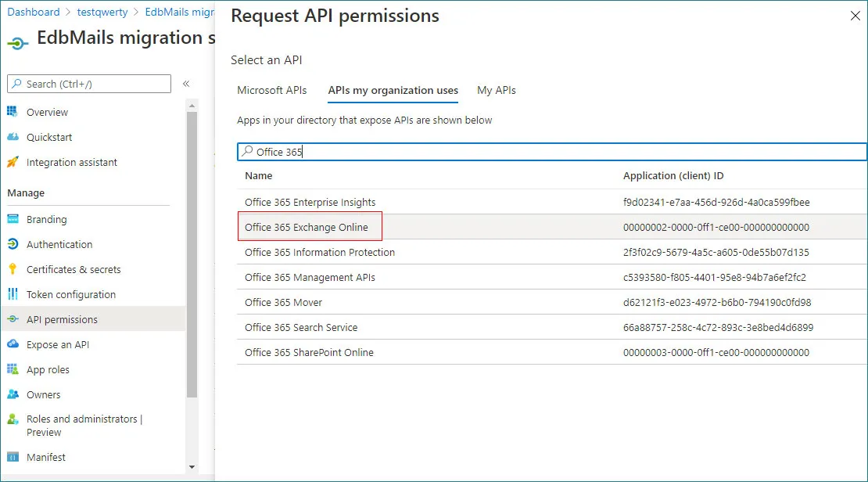This screenshot has width=868, height=482.
Task: Switch to the Microsoft APIs tab
Action: [272, 90]
